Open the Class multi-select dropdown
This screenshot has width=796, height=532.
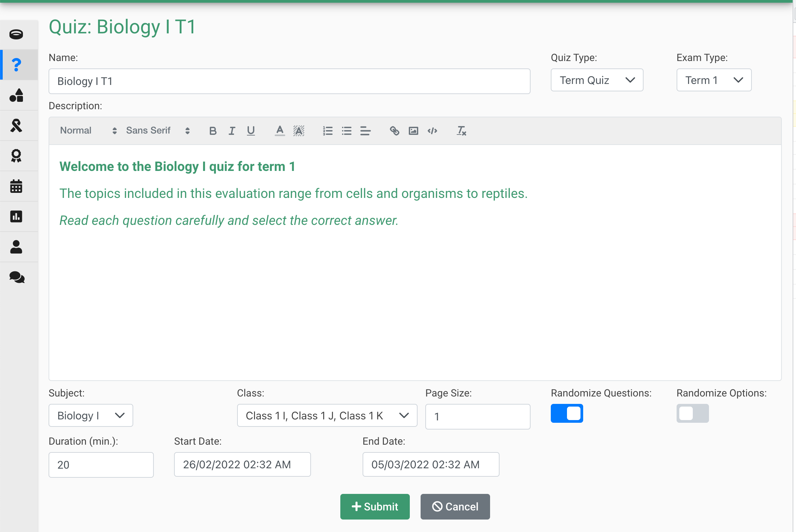coord(326,415)
